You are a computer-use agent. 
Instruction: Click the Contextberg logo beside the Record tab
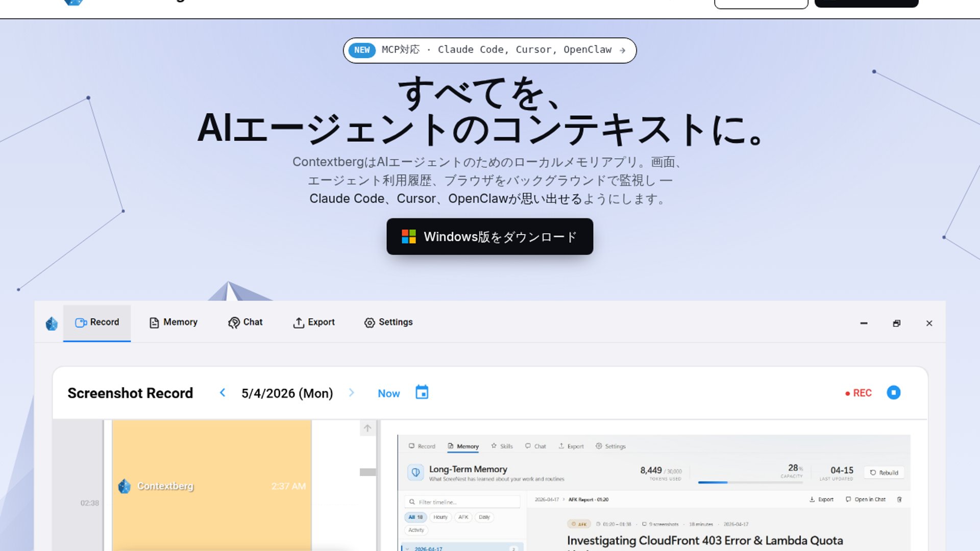point(52,323)
